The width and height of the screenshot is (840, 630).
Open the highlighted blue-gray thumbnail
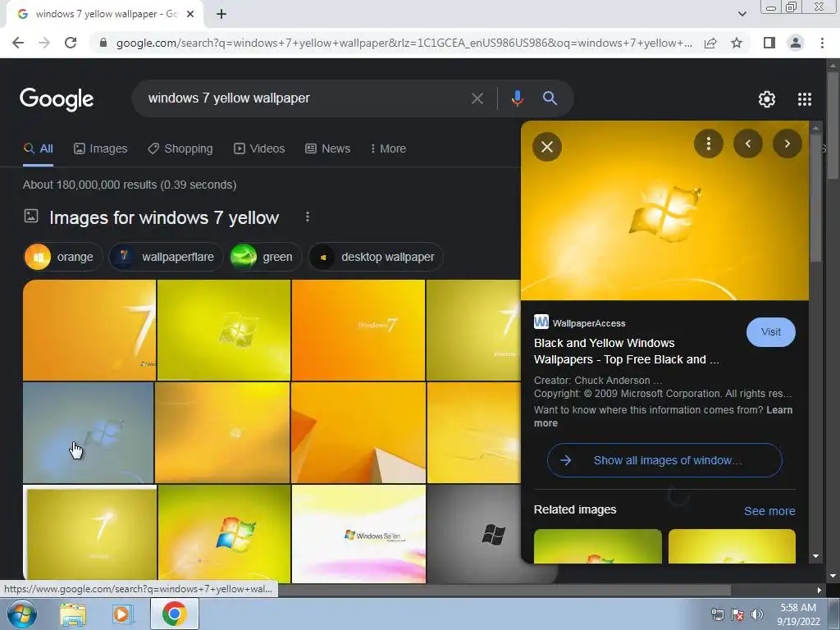coord(88,432)
